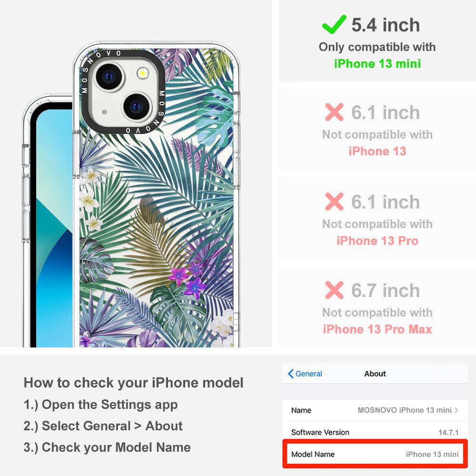Click the lower camera lens on the case
The height and width of the screenshot is (476, 476).
point(137,107)
